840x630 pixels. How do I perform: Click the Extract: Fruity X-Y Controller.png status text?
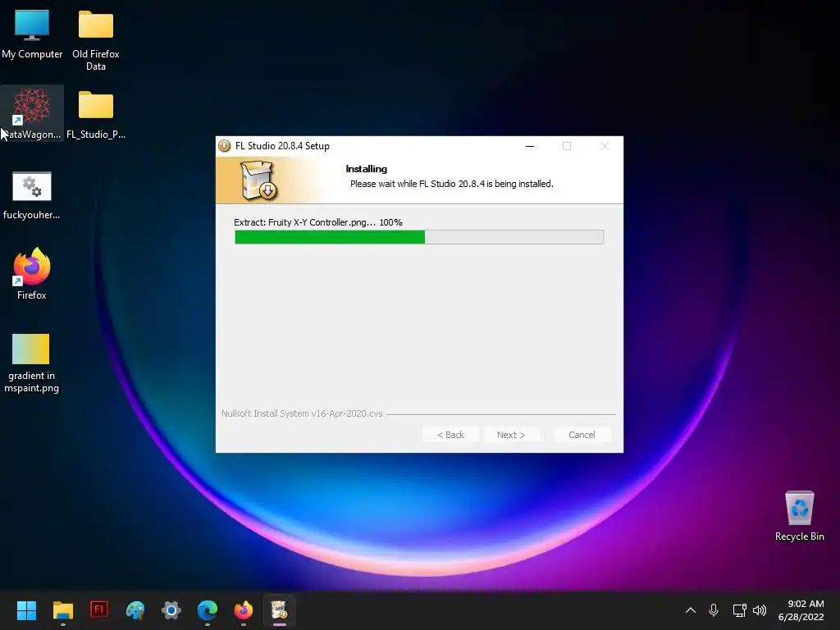[x=318, y=222]
